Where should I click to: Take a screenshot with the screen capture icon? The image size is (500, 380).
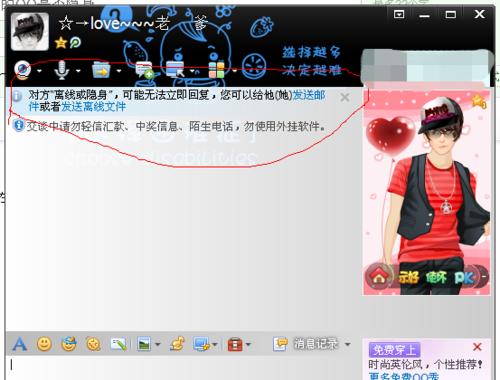click(202, 344)
